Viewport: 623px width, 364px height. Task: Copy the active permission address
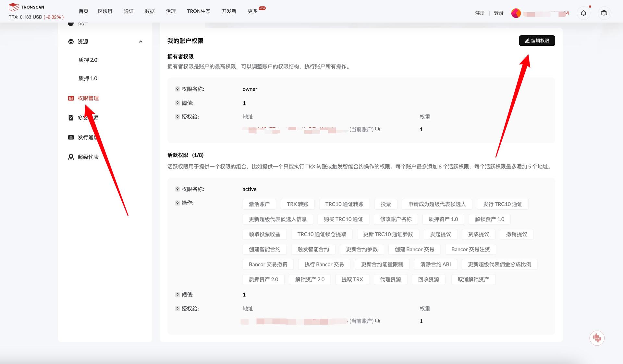(x=377, y=321)
